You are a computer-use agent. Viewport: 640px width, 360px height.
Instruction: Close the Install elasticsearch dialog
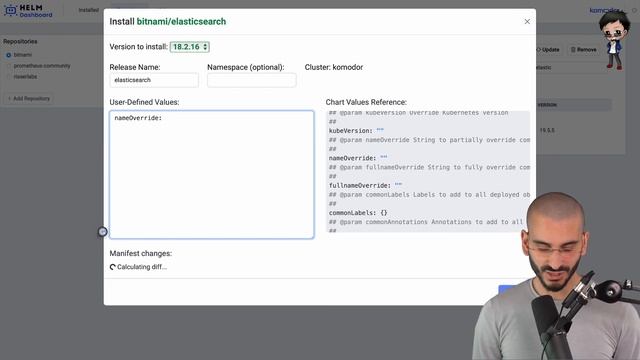(527, 22)
